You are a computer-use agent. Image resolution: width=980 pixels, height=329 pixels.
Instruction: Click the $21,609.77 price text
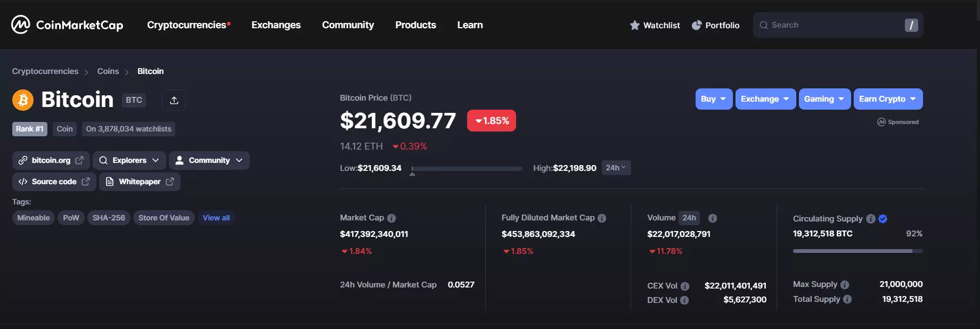click(x=398, y=121)
